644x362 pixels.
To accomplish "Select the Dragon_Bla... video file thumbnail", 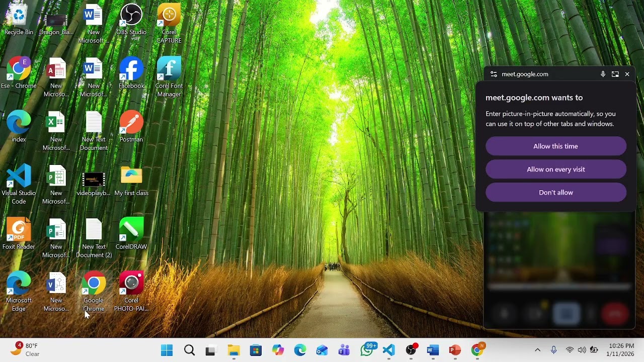I will [x=56, y=24].
